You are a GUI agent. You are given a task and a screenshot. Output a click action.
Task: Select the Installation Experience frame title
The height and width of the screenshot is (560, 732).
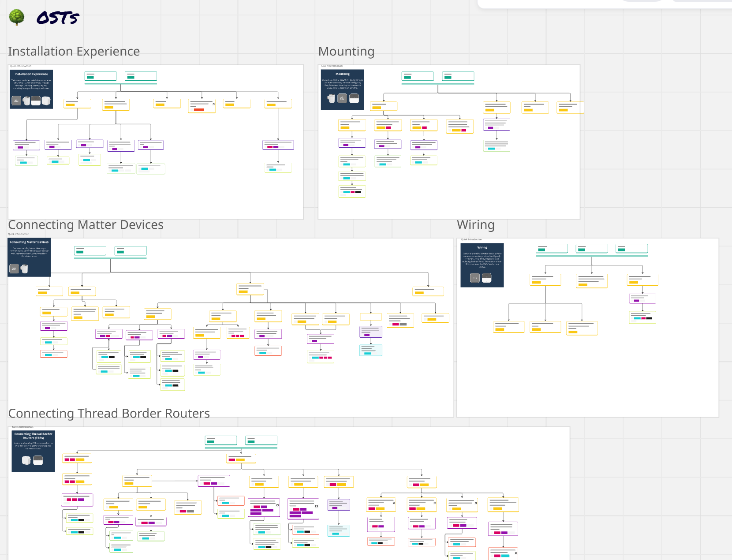(x=74, y=52)
